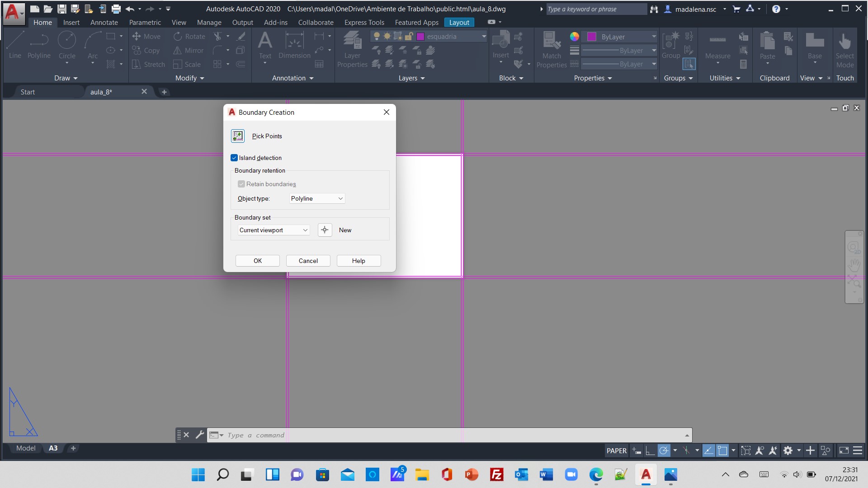The height and width of the screenshot is (488, 868).
Task: Click the Paste clipboard tool
Action: pyautogui.click(x=767, y=45)
